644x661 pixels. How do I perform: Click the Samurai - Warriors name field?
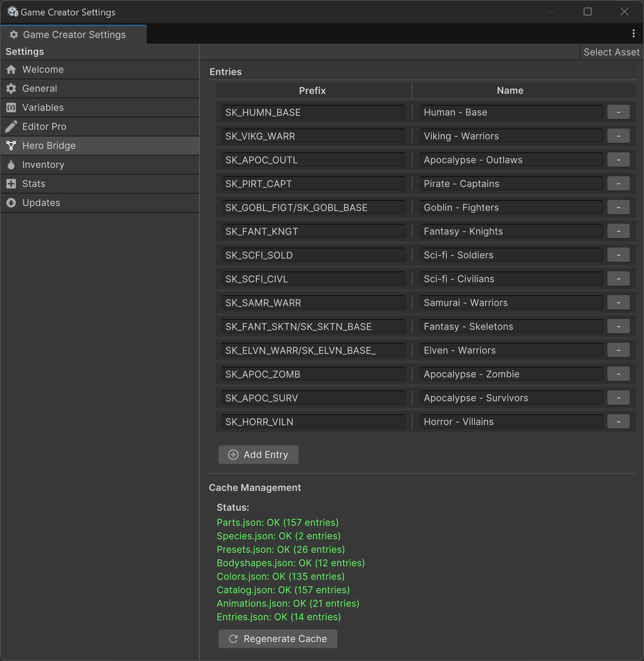(x=511, y=303)
